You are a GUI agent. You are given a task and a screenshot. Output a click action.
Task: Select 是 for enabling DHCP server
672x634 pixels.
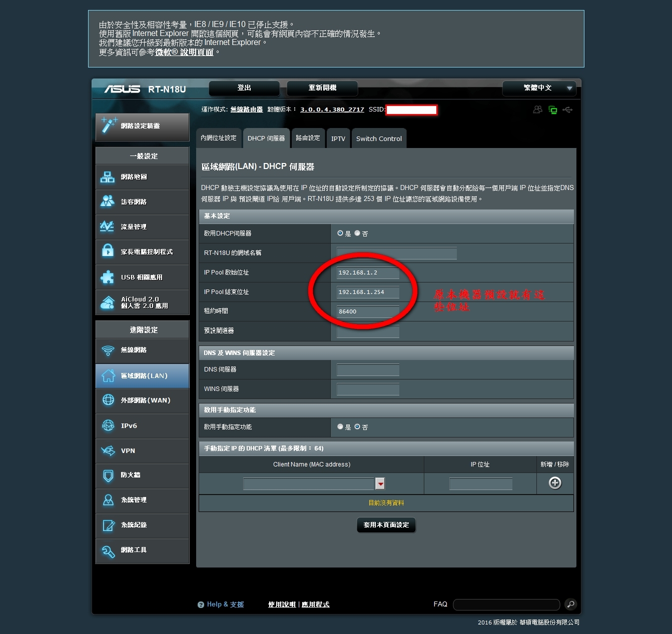[340, 233]
